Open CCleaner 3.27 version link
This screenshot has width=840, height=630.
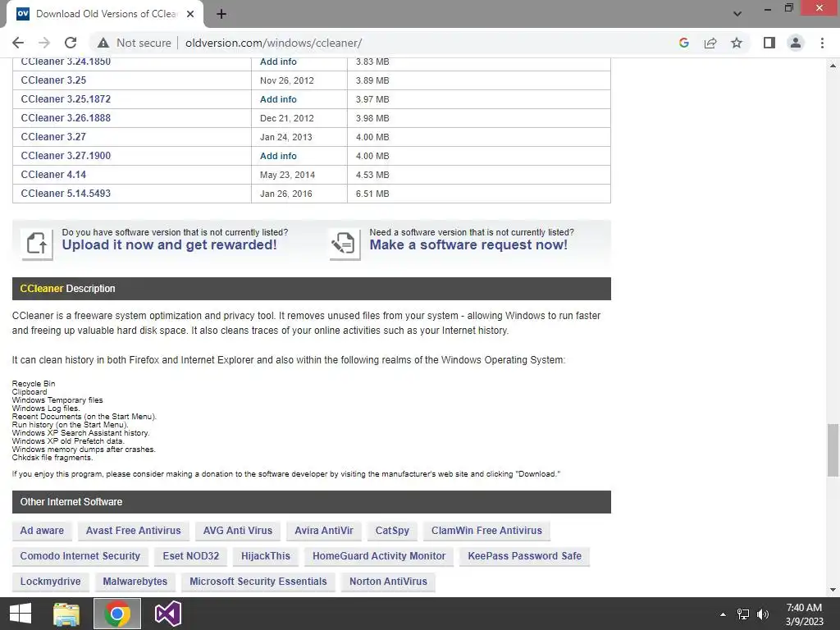53,137
